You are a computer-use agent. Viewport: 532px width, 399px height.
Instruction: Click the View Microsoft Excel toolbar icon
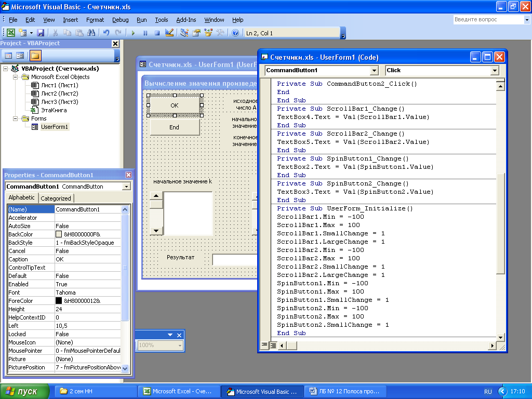click(11, 33)
